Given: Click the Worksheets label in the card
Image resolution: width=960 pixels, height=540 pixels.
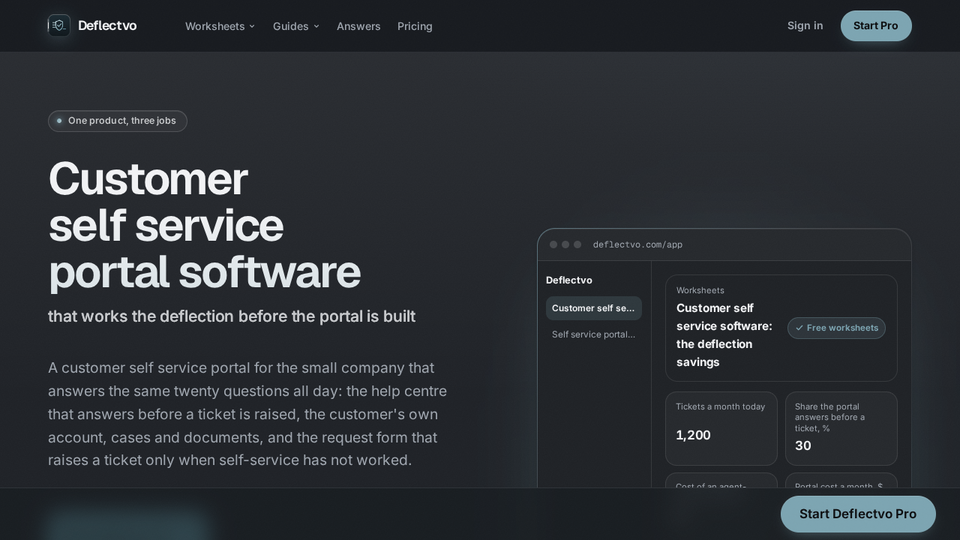Looking at the screenshot, I should point(700,290).
